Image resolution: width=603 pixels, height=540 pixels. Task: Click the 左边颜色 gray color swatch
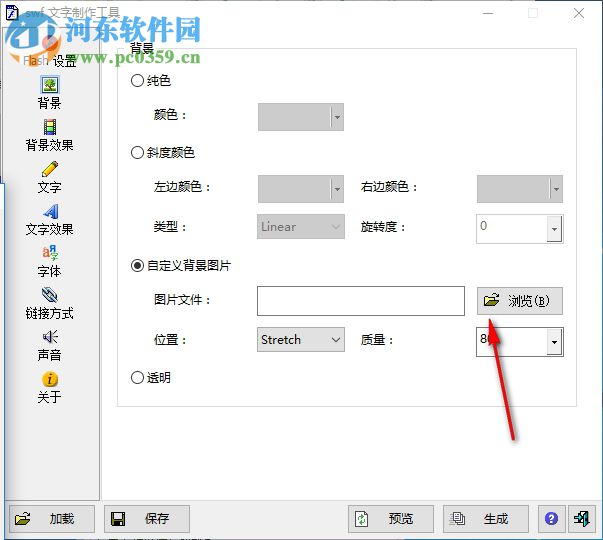[x=294, y=189]
